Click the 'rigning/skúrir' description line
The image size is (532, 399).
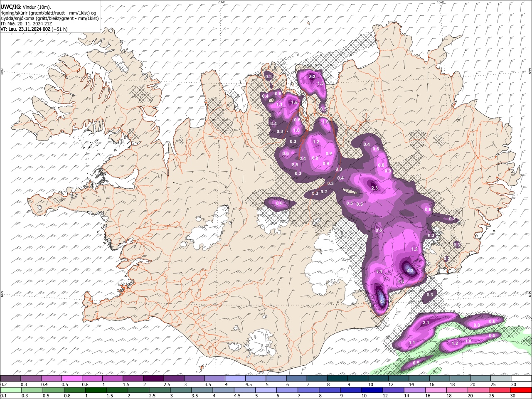[x=48, y=13]
